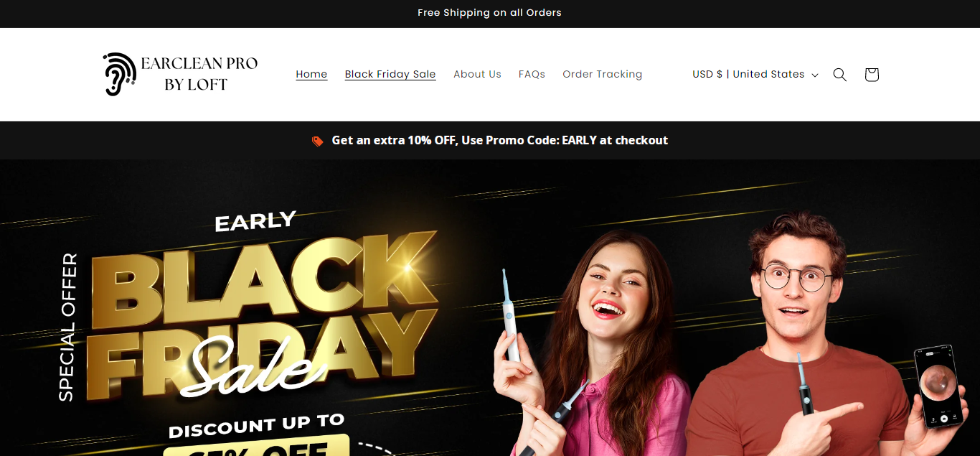Screen dimensions: 980x456
Task: Click the black ear cleaner held by man
Action: 806,383
